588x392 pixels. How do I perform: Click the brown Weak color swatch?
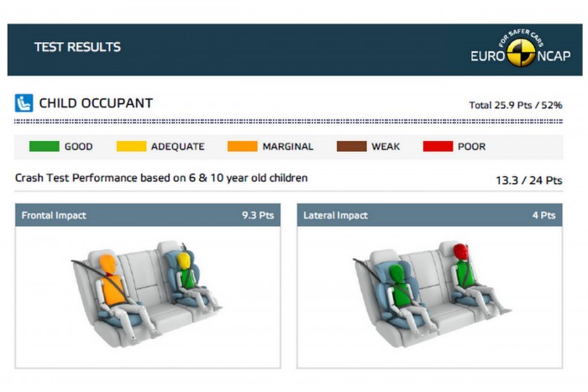[351, 146]
